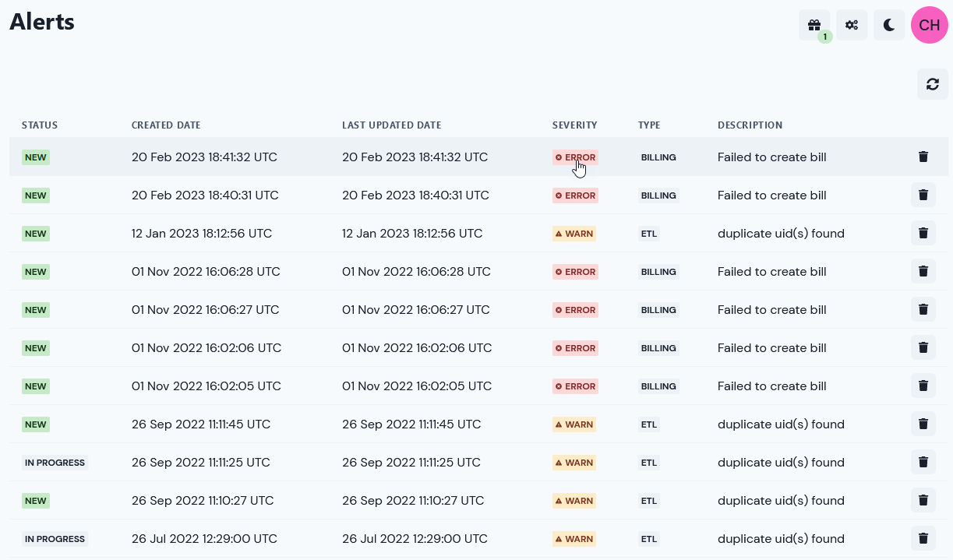The height and width of the screenshot is (560, 953).
Task: Sort by the DESCRIPTION column header
Action: 750,125
